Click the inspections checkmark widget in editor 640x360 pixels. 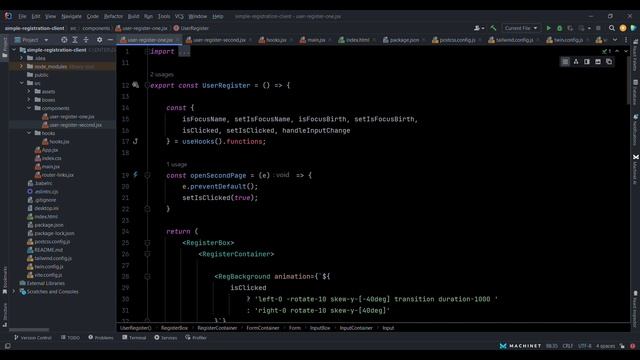coord(606,51)
